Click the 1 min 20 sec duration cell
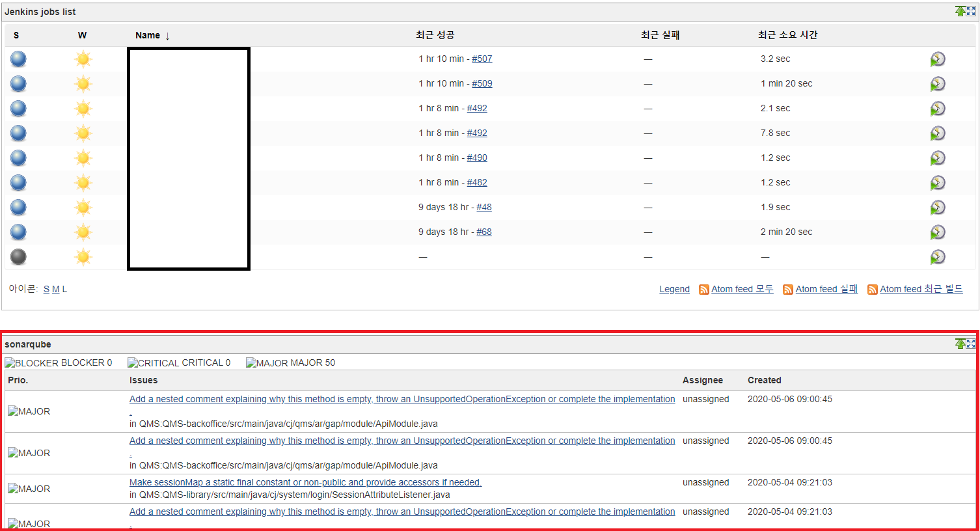980x531 pixels. pyautogui.click(x=786, y=83)
